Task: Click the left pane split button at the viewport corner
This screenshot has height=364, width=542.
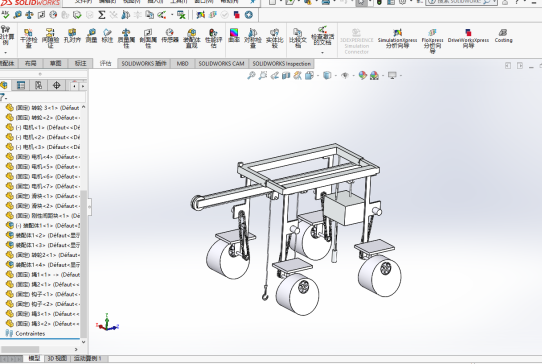Action: [508, 65]
